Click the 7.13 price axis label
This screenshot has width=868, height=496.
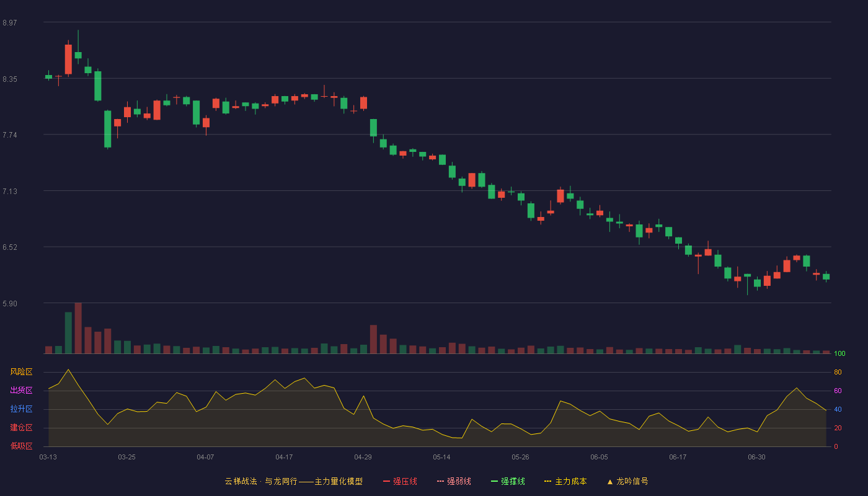pos(10,192)
